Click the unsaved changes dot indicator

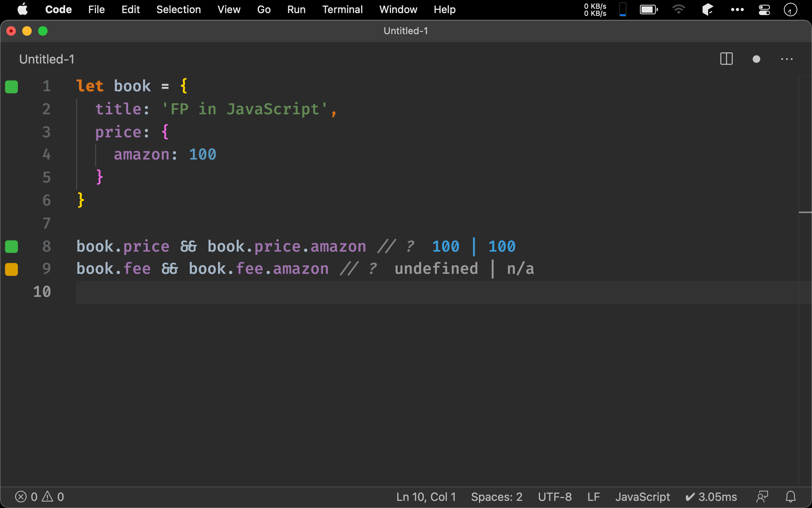[x=756, y=59]
